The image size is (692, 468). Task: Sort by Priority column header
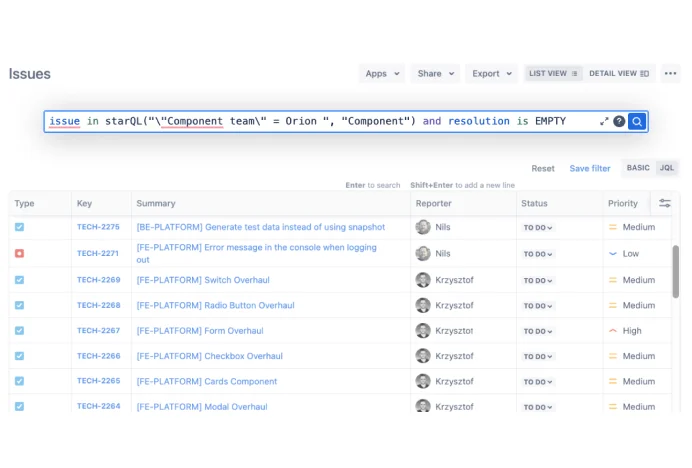coord(623,203)
